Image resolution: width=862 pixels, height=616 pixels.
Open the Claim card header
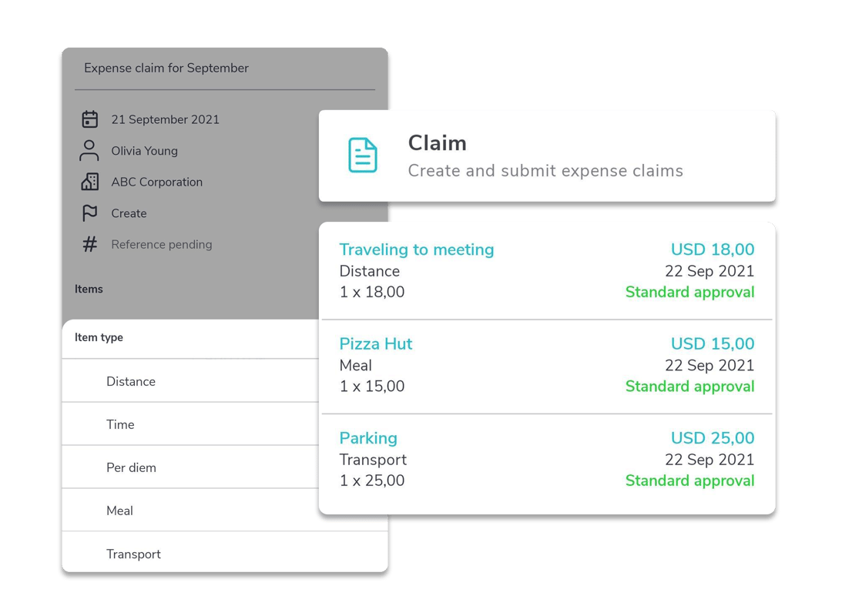click(438, 142)
